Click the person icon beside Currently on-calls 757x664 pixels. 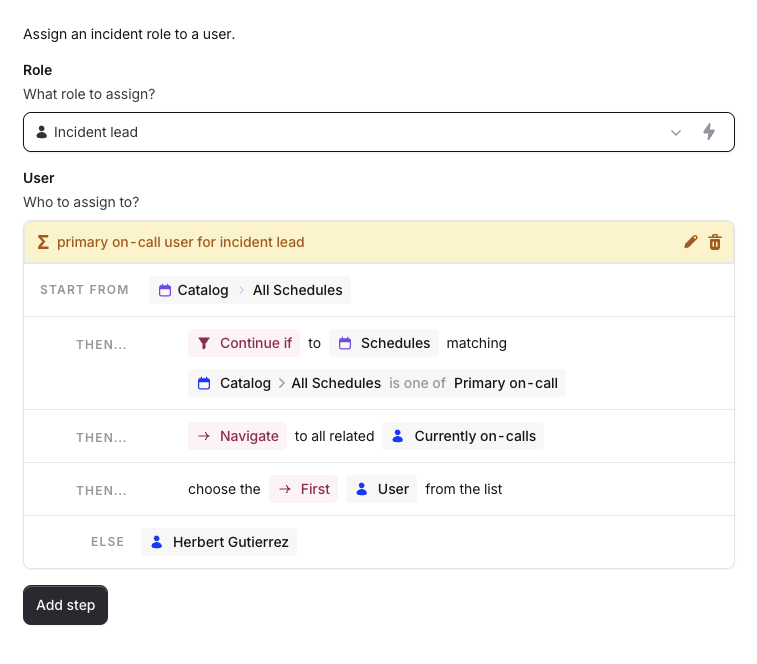pos(398,436)
